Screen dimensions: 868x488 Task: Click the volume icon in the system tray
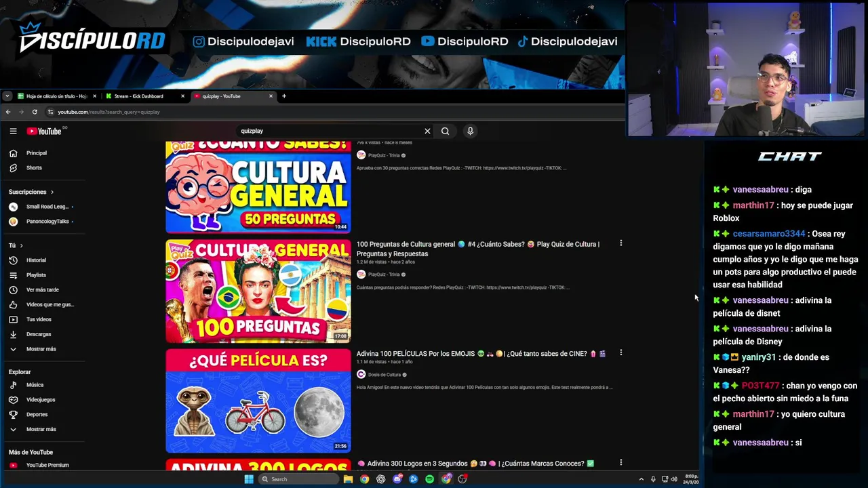[673, 479]
